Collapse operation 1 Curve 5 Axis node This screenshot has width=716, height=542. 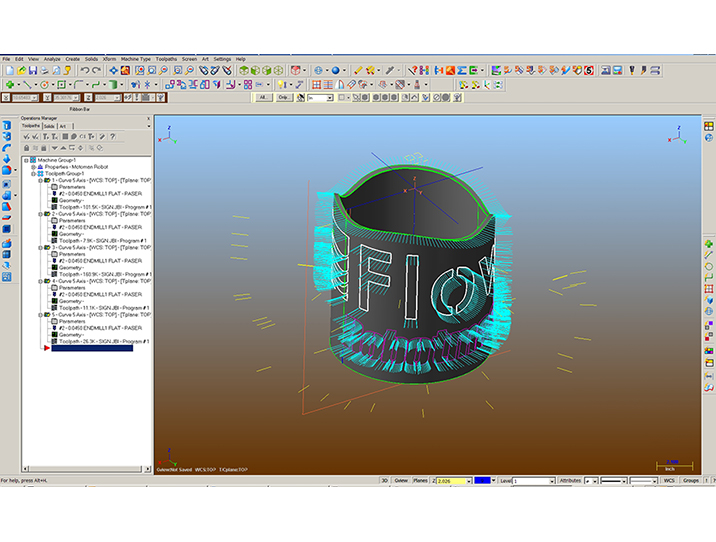[41, 180]
